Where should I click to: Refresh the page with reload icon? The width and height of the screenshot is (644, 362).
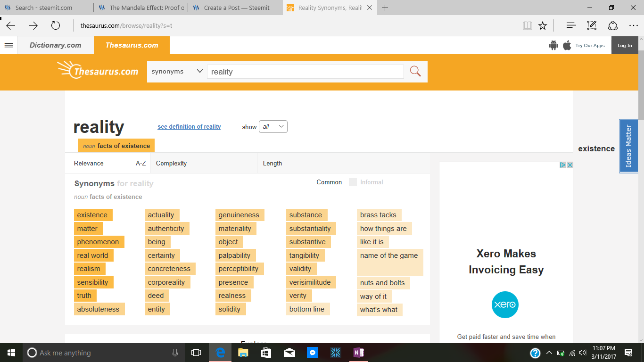[56, 25]
